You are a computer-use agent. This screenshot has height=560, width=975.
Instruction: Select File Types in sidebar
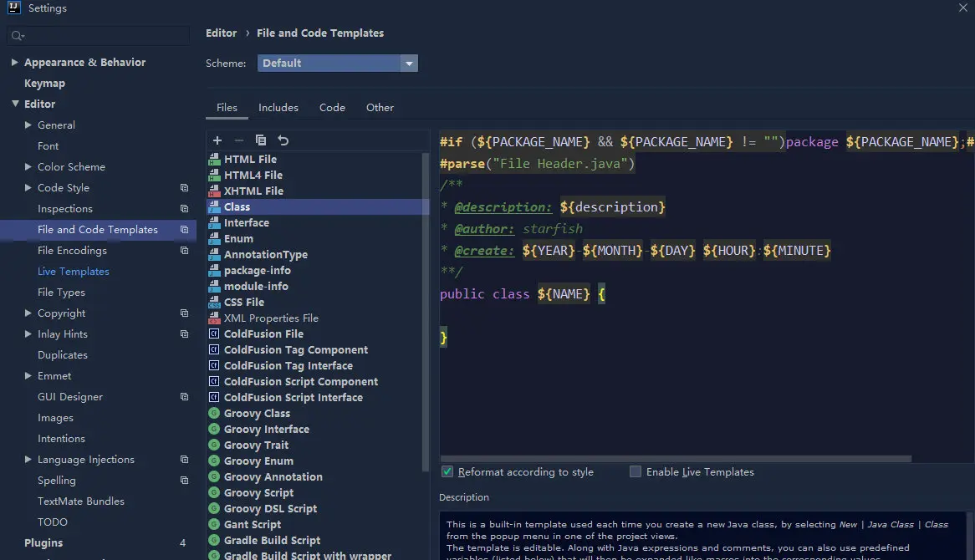(61, 293)
